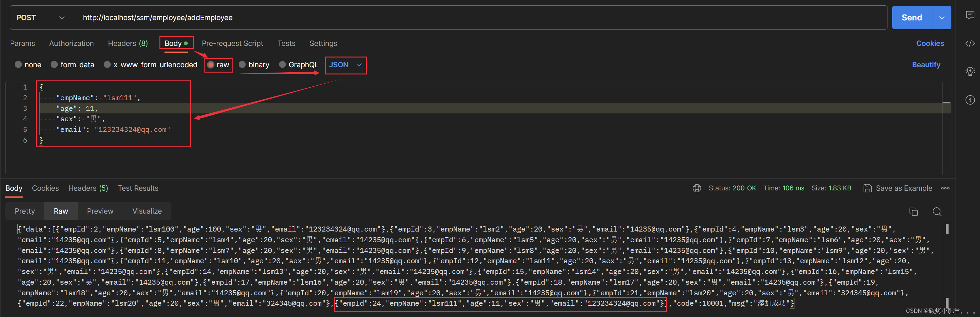Select the raw body type radio

click(x=211, y=65)
